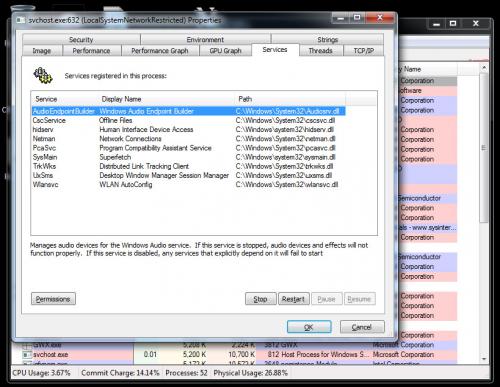Click the process list scrollbar down arrow
The image size is (500, 387).
(x=484, y=359)
